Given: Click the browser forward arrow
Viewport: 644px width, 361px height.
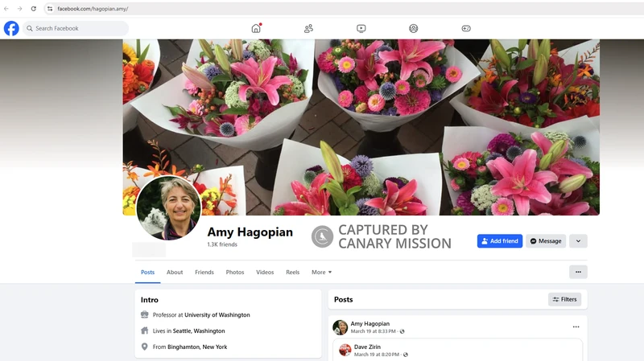Looking at the screenshot, I should tap(19, 9).
